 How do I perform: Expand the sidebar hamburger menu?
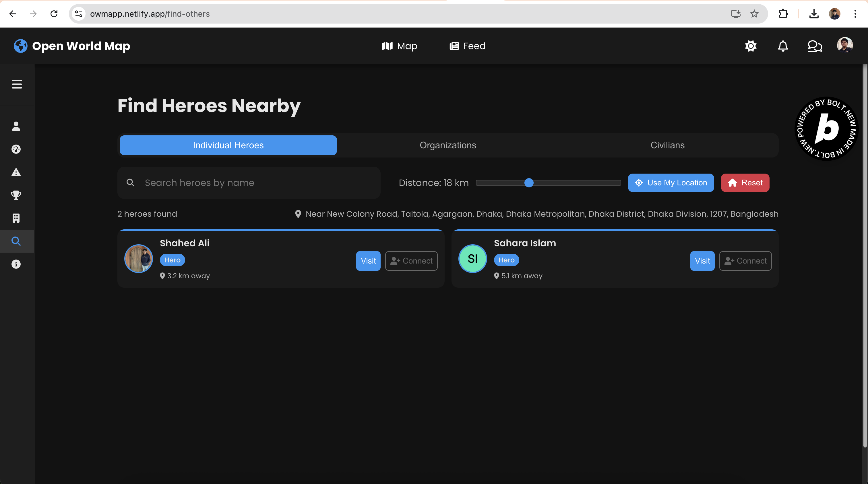coord(17,84)
